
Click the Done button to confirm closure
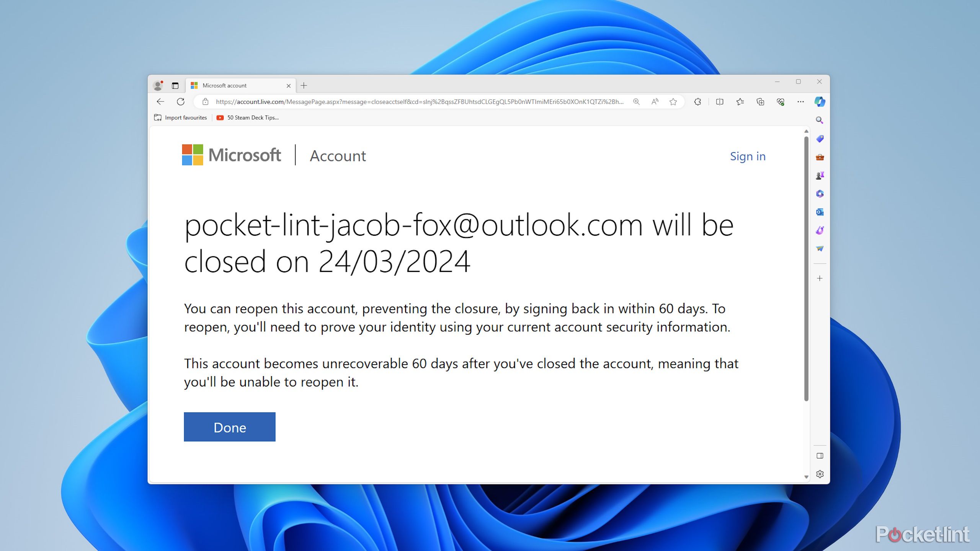(230, 427)
